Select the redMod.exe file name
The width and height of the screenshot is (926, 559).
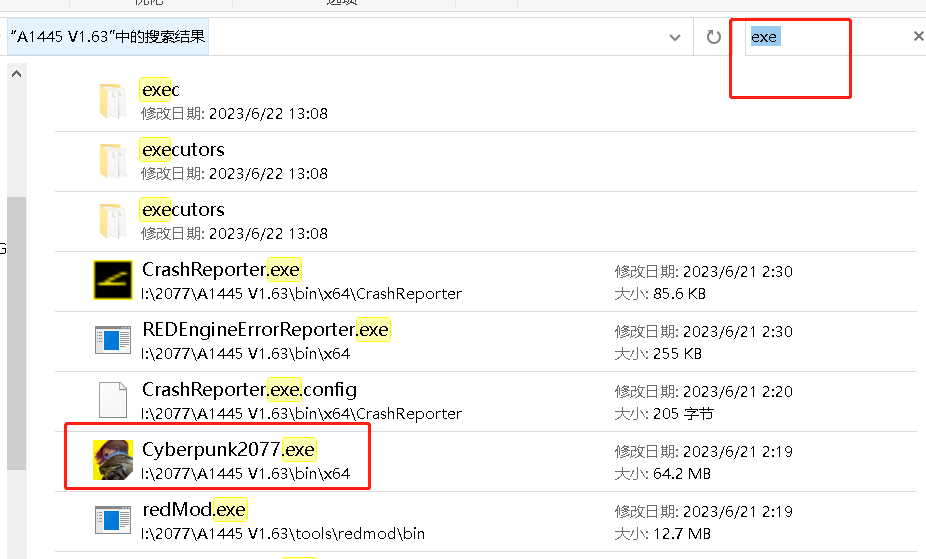click(193, 509)
